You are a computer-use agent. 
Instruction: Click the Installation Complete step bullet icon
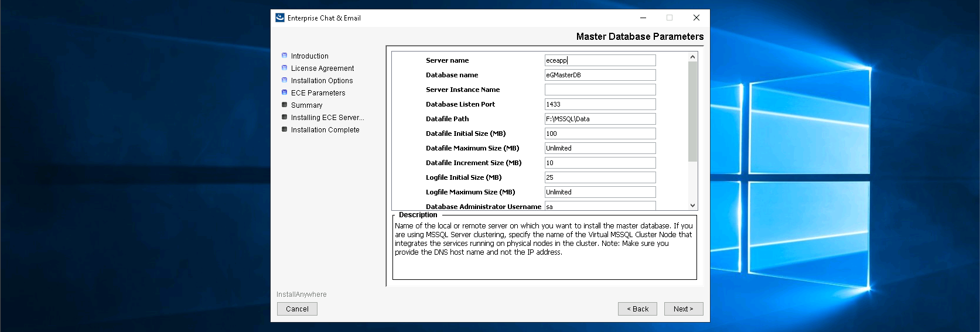pyautogui.click(x=285, y=129)
